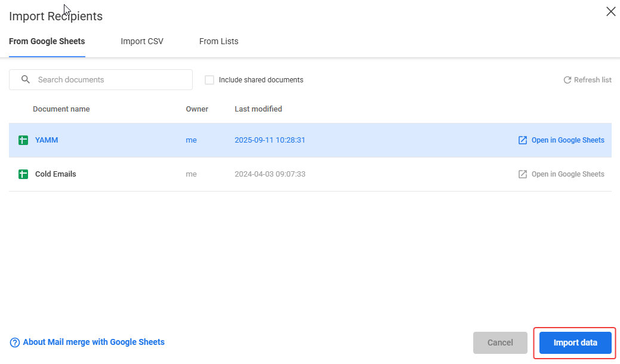Select the Cold Emails document name
620x364 pixels.
point(55,174)
